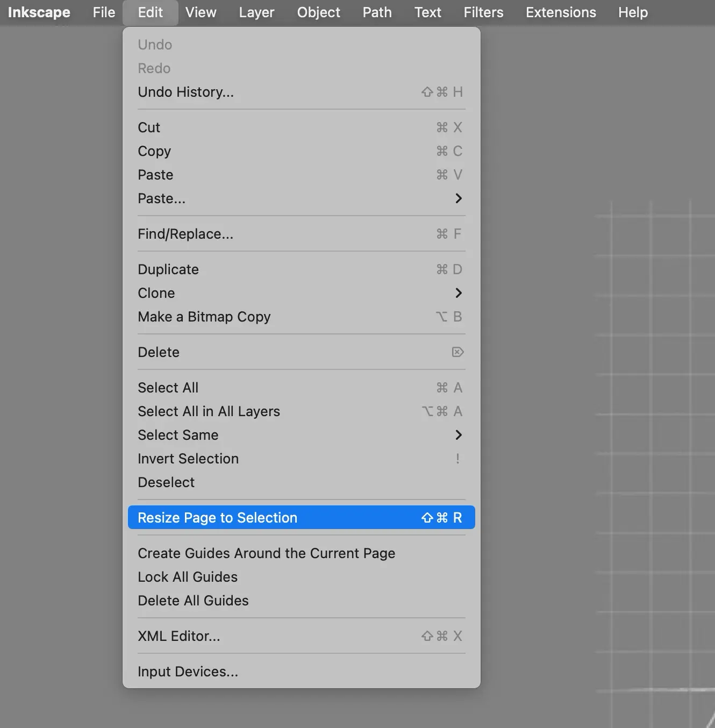
Task: Choose Deselect from the menu
Action: [x=166, y=482]
